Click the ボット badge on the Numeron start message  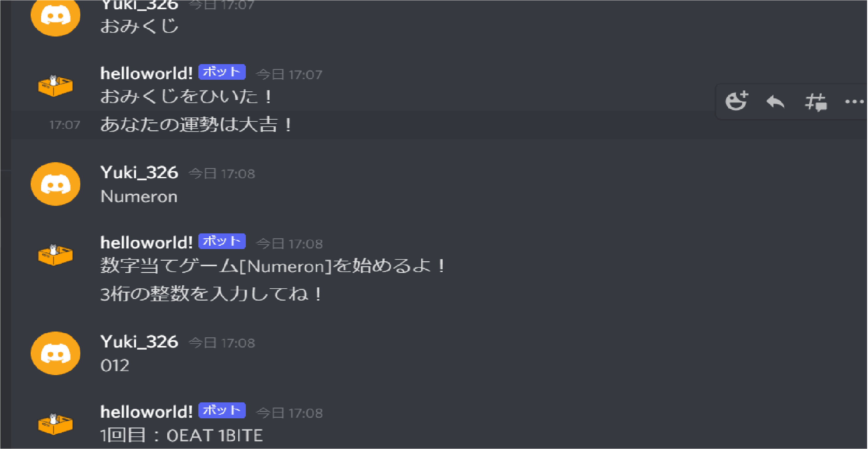222,241
